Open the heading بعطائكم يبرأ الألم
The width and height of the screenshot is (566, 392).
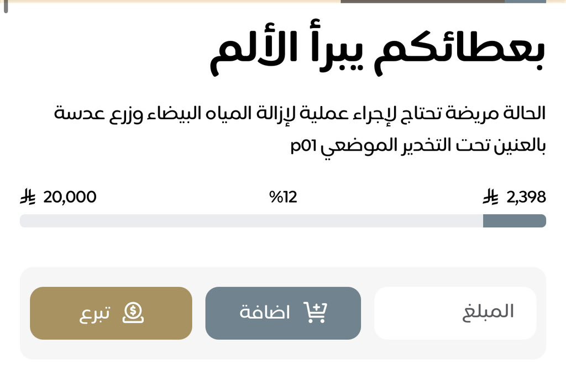tap(377, 49)
